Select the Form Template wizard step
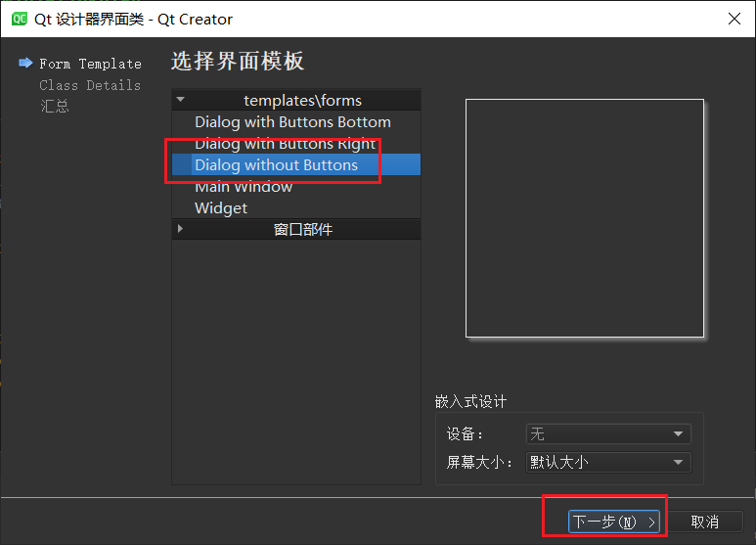This screenshot has width=756, height=545. [90, 64]
